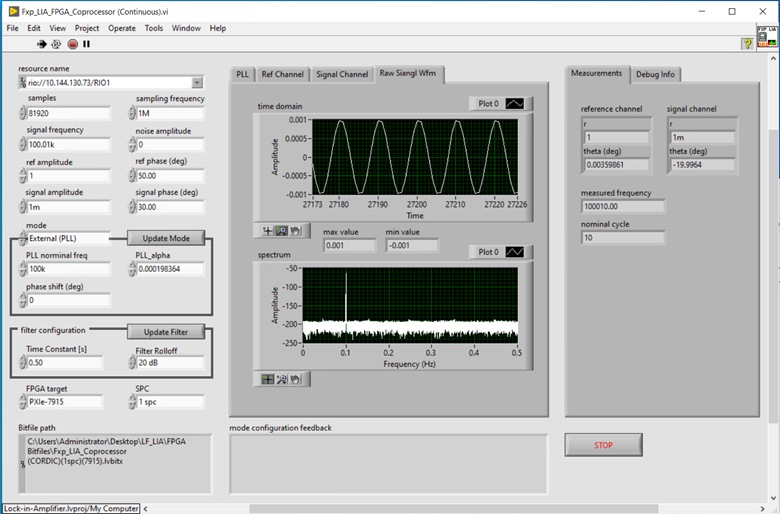Select the spectrum graph zoom tool
The height and width of the screenshot is (514, 780).
point(282,379)
